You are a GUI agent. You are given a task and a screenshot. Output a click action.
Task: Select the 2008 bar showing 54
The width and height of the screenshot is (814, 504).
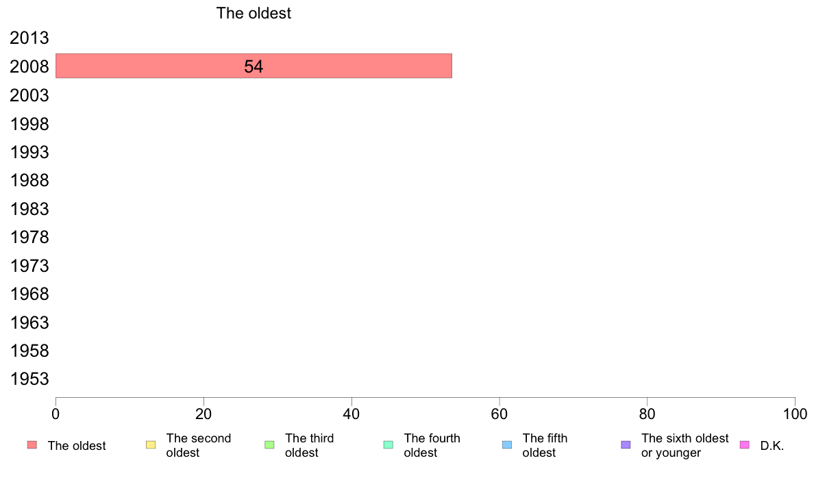pos(254,66)
